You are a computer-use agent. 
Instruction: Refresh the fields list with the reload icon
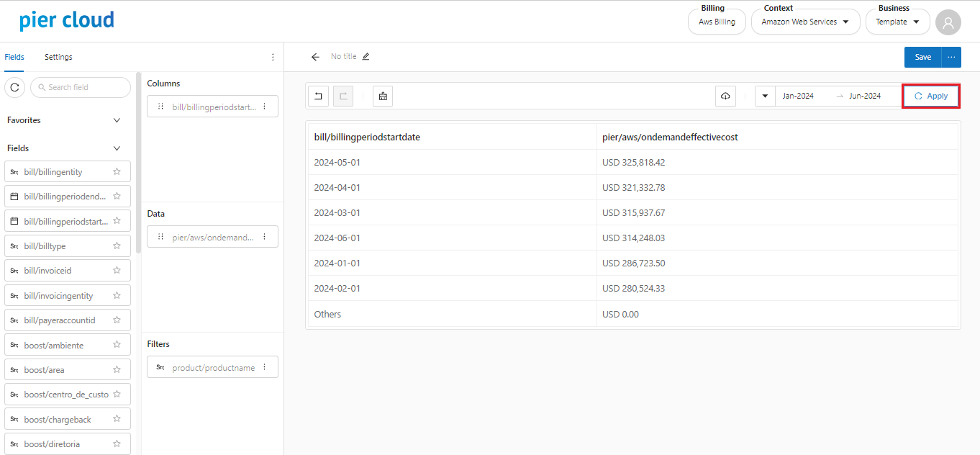[15, 87]
